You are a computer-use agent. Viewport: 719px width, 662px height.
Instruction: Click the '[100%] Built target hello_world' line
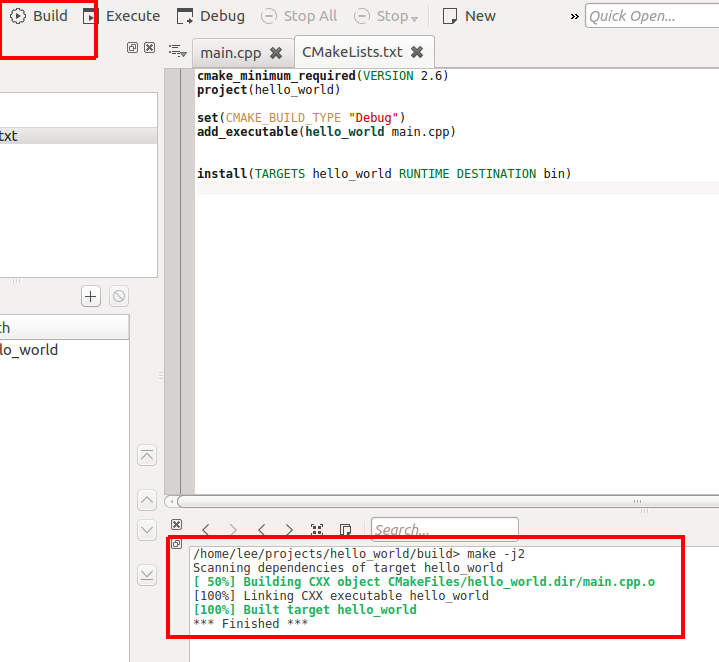pyautogui.click(x=305, y=610)
